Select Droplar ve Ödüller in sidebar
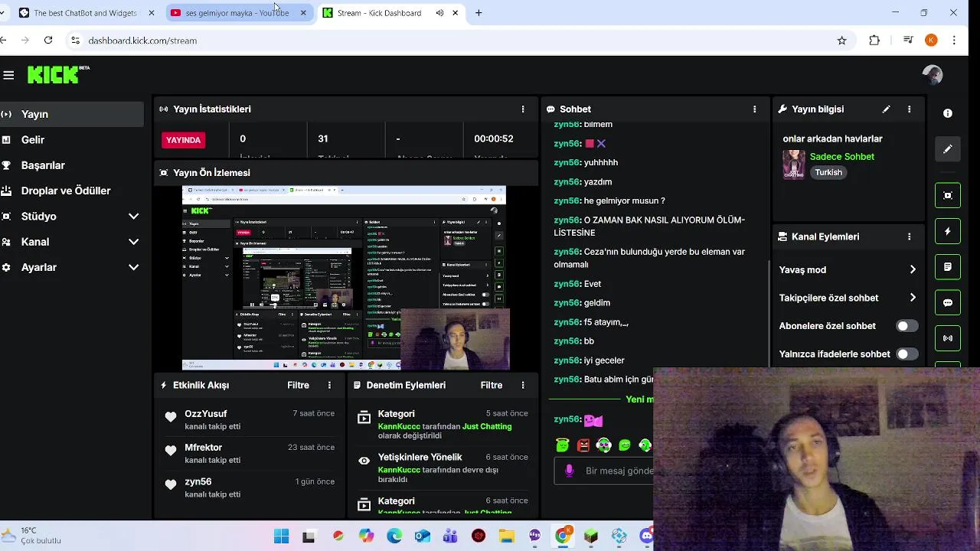 (71, 191)
